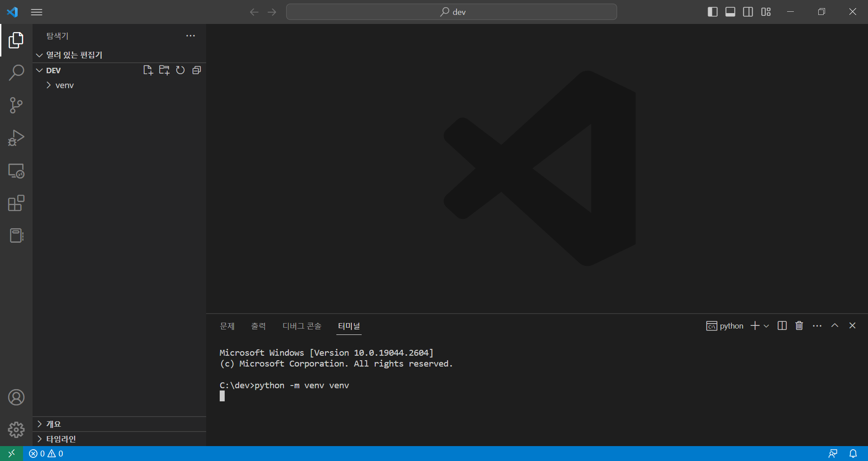The image size is (868, 461).
Task: Open the hamburger application menu
Action: pyautogui.click(x=37, y=12)
